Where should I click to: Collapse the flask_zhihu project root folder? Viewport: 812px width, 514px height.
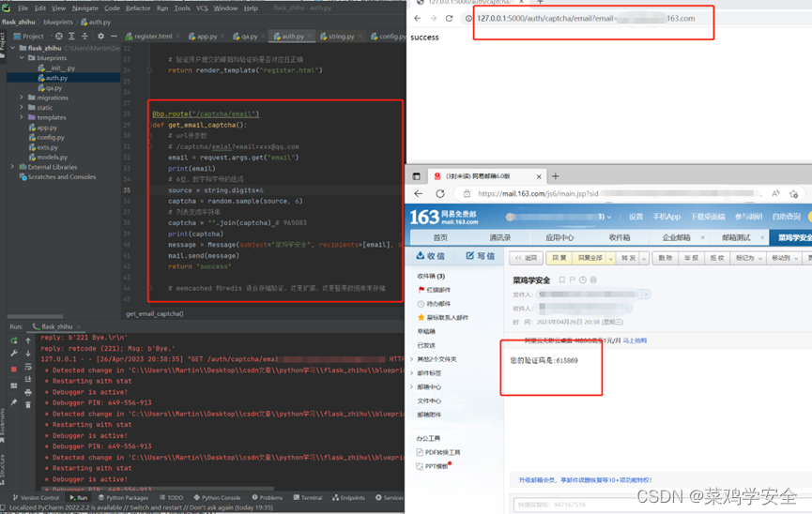click(13, 48)
